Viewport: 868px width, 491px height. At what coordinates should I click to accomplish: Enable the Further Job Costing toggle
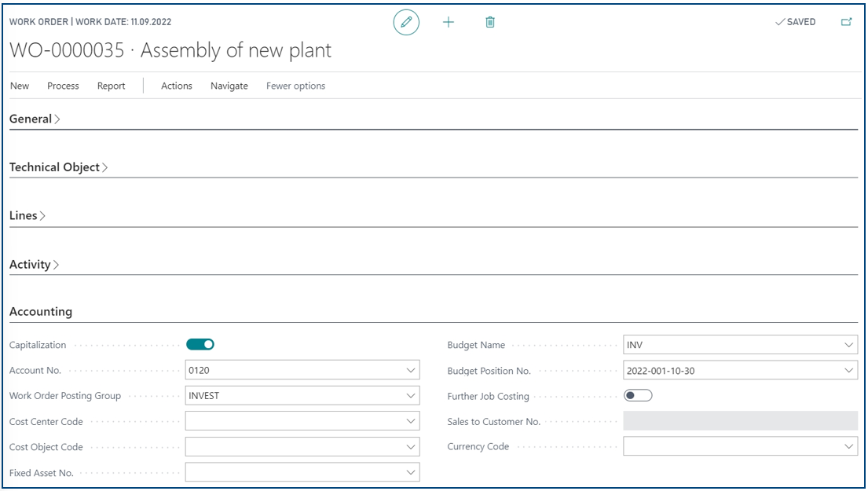(638, 396)
